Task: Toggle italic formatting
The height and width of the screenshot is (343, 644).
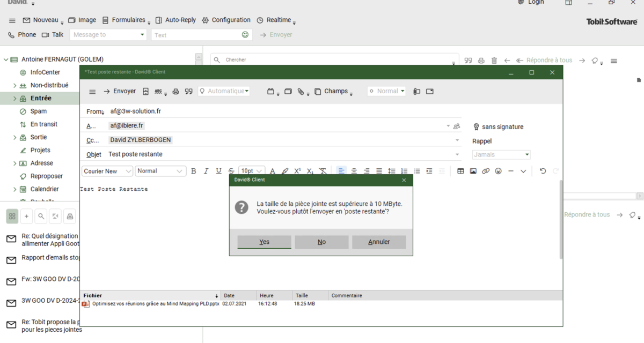Action: [x=206, y=171]
